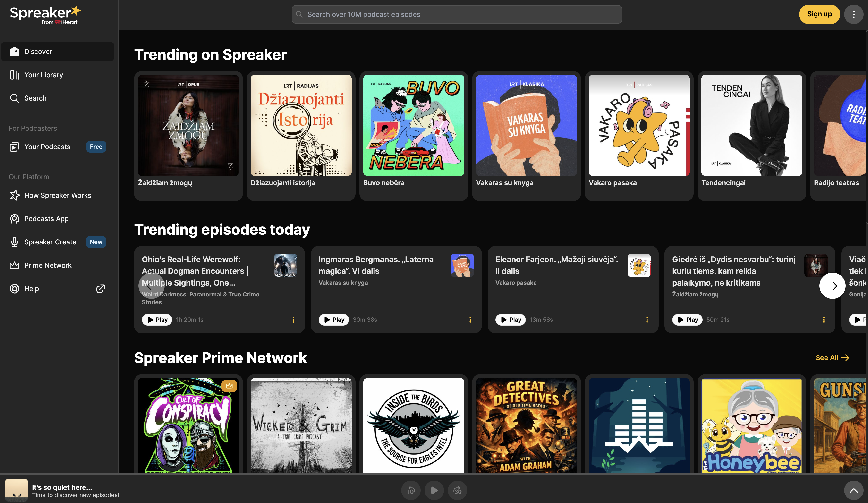868x503 pixels.
Task: Open Help via the external link icon
Action: click(100, 289)
